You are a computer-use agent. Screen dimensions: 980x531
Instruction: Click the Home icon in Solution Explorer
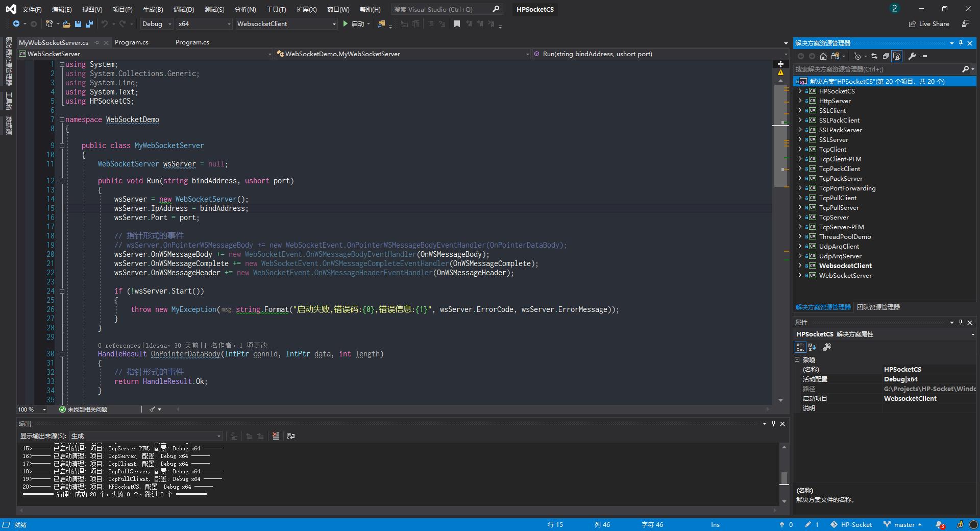point(823,56)
